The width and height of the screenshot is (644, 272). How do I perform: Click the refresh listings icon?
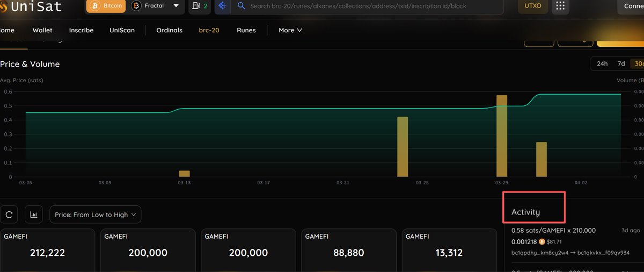coord(9,214)
